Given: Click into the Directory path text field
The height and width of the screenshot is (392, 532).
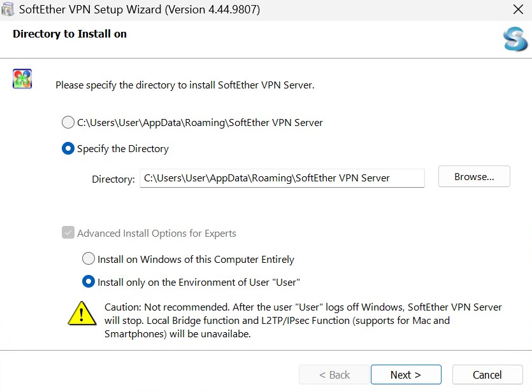Looking at the screenshot, I should (282, 178).
